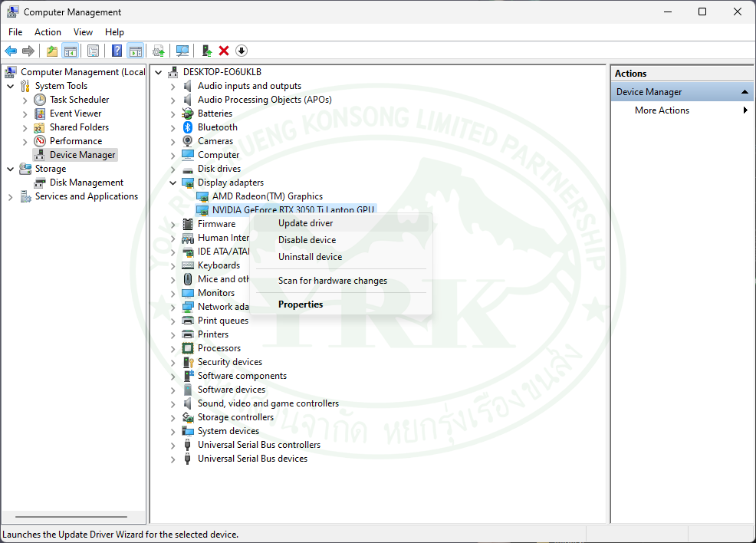The image size is (756, 543).
Task: Click the Printers category icon
Action: pos(188,334)
